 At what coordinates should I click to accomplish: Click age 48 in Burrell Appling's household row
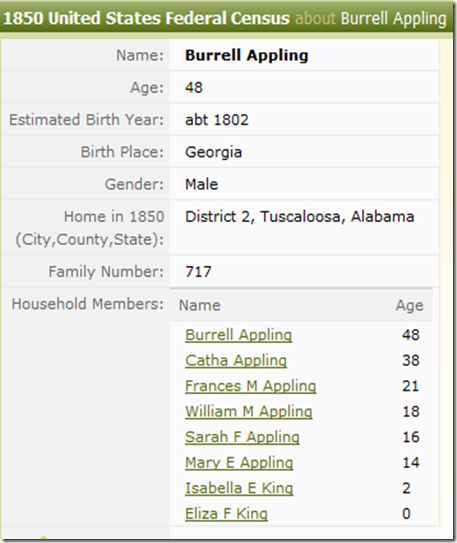[x=411, y=335]
